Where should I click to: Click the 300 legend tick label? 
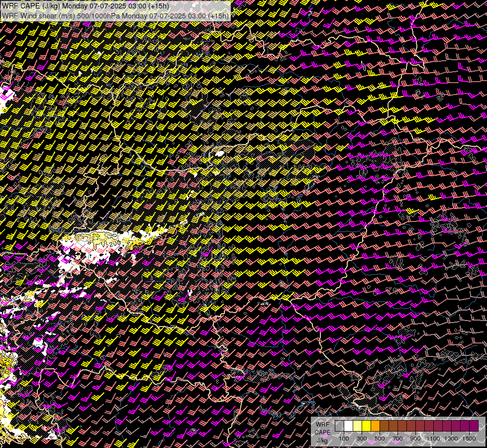click(362, 439)
